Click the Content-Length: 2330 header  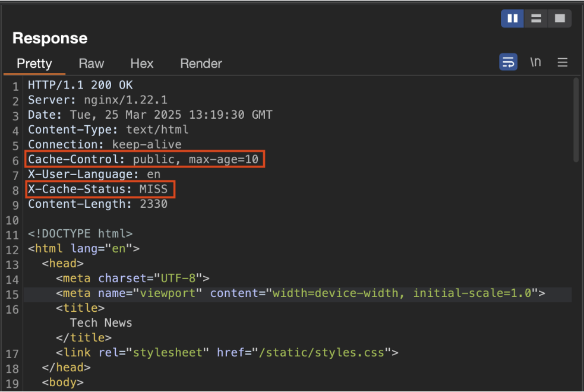click(97, 204)
